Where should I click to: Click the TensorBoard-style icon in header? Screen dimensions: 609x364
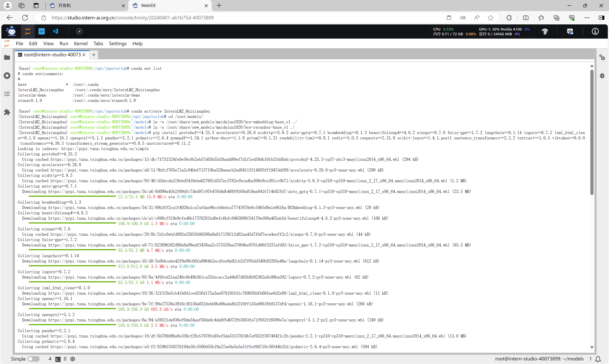545,31
